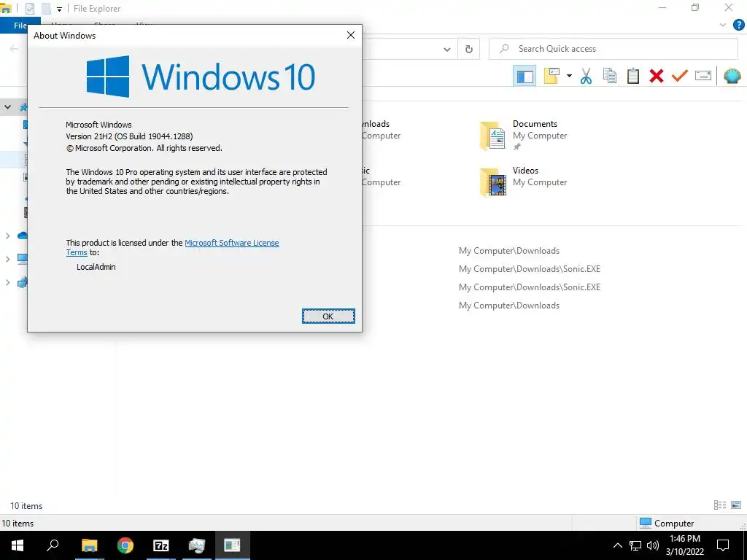Launch Google Chrome from the taskbar

click(x=125, y=545)
